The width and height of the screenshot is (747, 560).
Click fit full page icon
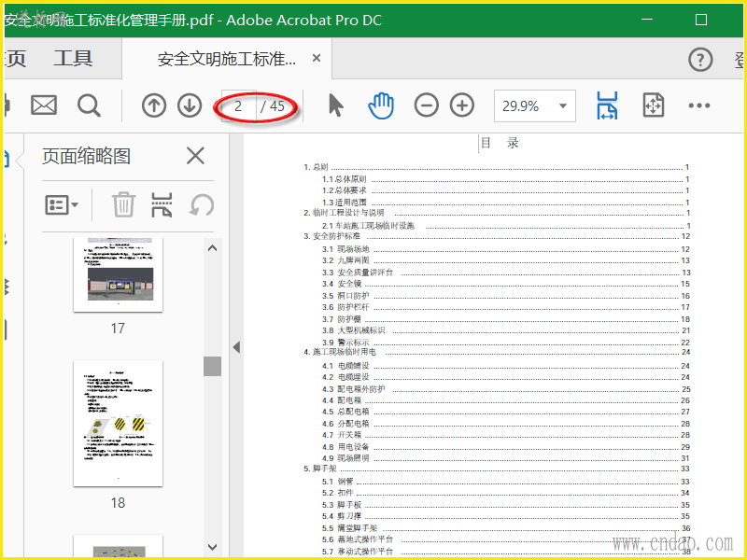click(x=653, y=105)
